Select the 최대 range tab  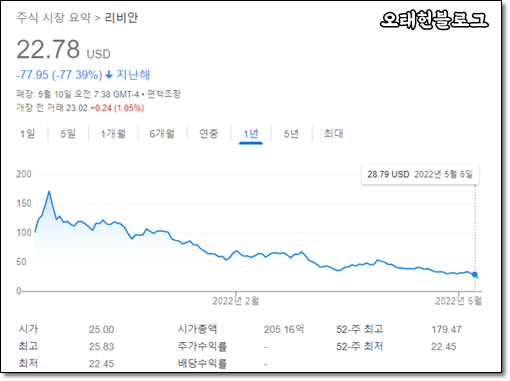click(333, 134)
